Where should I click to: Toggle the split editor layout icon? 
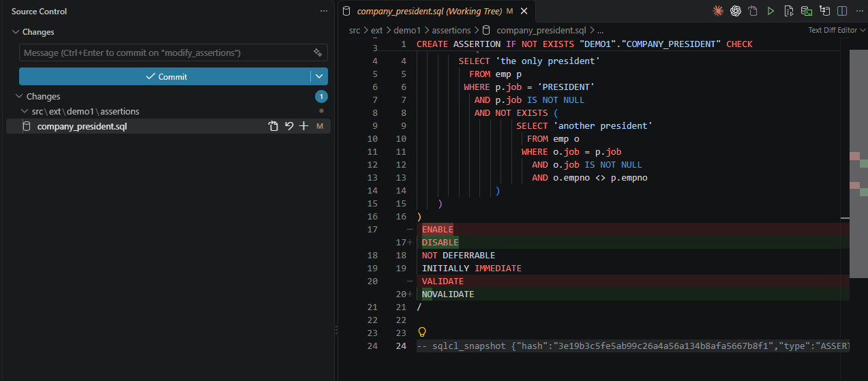click(x=842, y=11)
